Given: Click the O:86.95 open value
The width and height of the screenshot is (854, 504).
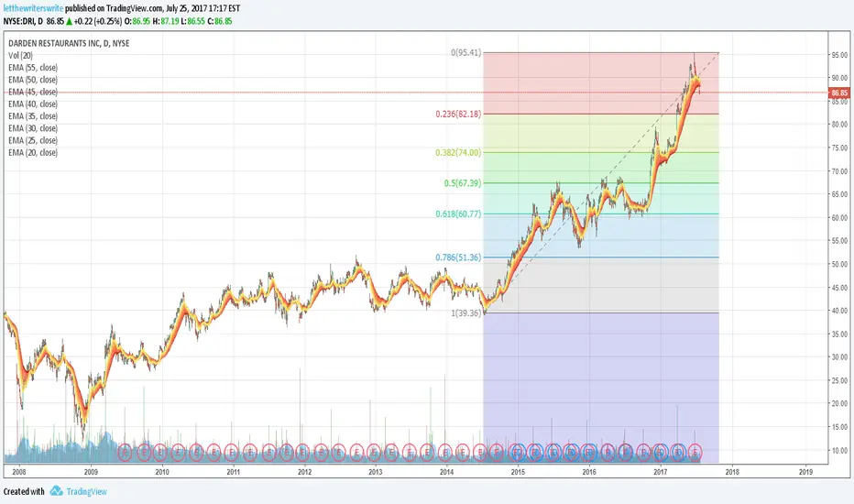Looking at the screenshot, I should pos(137,21).
